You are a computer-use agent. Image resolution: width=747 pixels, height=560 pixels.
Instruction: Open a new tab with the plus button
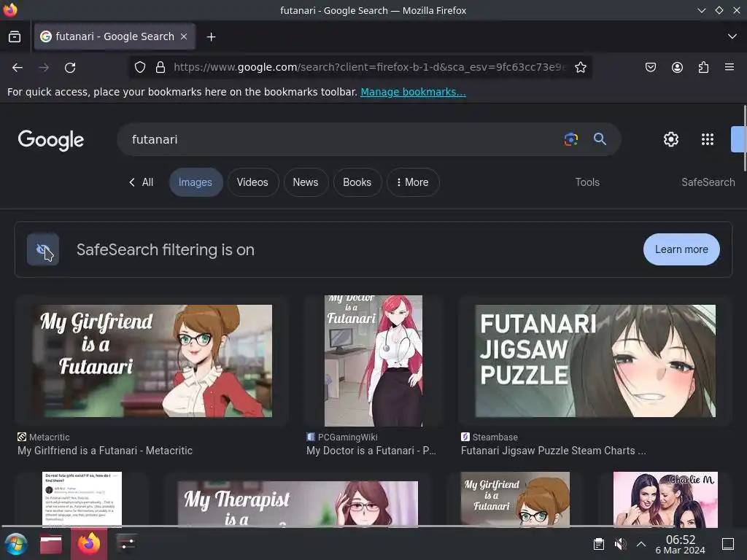click(211, 36)
